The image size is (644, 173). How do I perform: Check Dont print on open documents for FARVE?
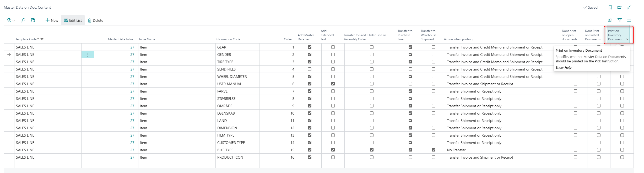(x=575, y=91)
